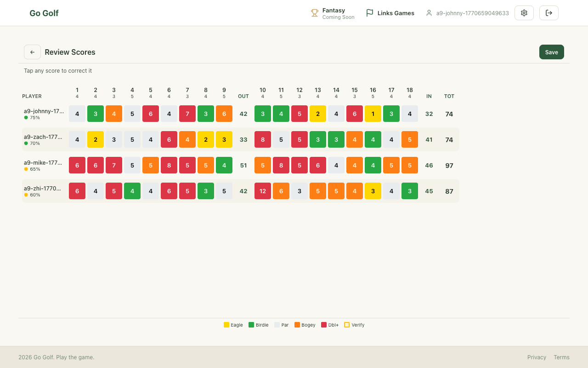Open settings via the gear icon
Image resolution: width=588 pixels, height=368 pixels.
click(524, 13)
